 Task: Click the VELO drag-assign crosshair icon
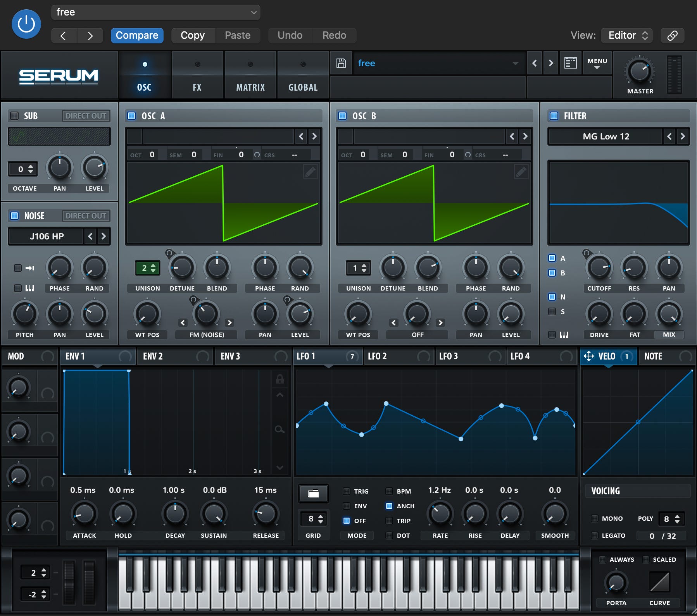(x=589, y=356)
